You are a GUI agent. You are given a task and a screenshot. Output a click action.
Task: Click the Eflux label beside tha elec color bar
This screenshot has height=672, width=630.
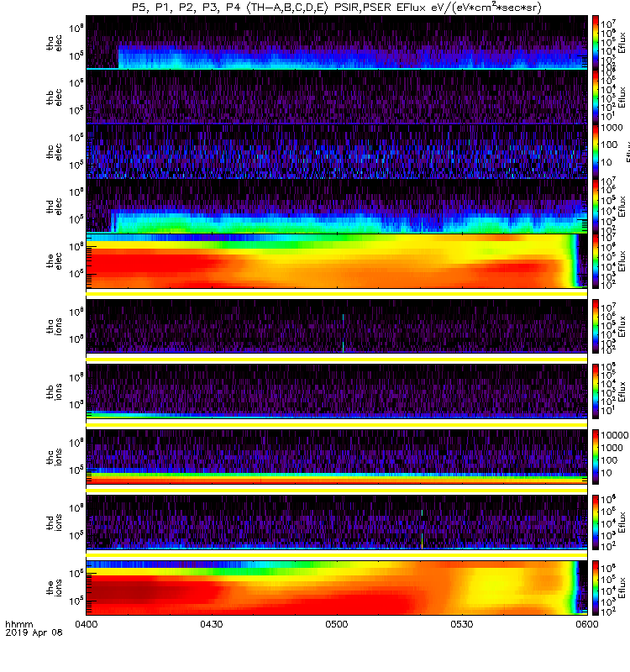[622, 43]
